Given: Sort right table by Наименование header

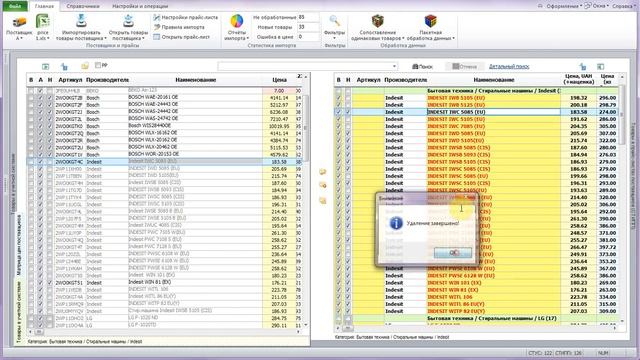Looking at the screenshot, I should click(493, 80).
